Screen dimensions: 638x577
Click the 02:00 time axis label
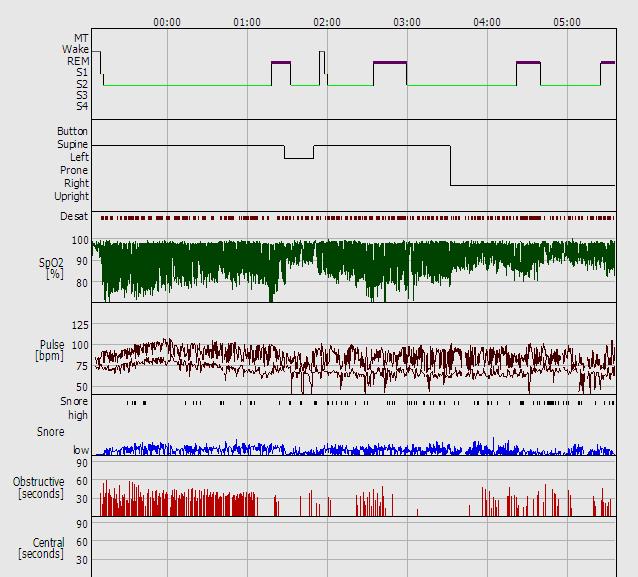[327, 22]
